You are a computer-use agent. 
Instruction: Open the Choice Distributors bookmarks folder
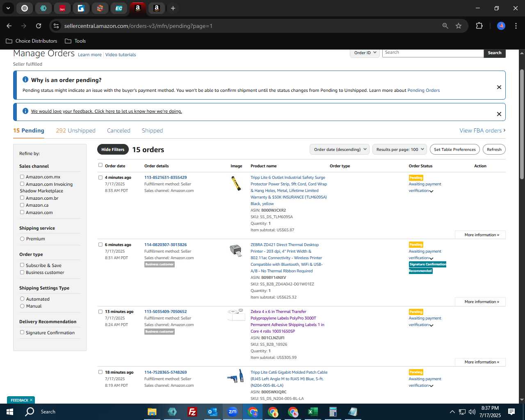32,41
